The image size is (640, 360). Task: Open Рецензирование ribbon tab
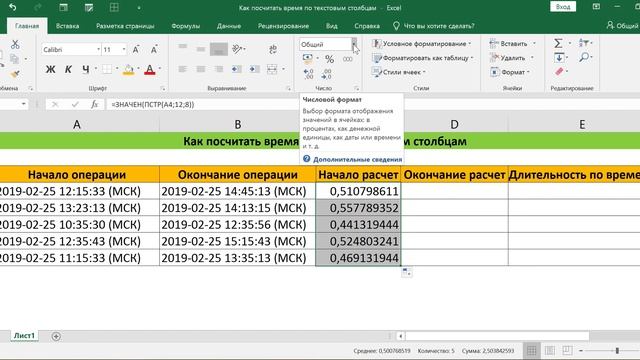[x=283, y=26]
